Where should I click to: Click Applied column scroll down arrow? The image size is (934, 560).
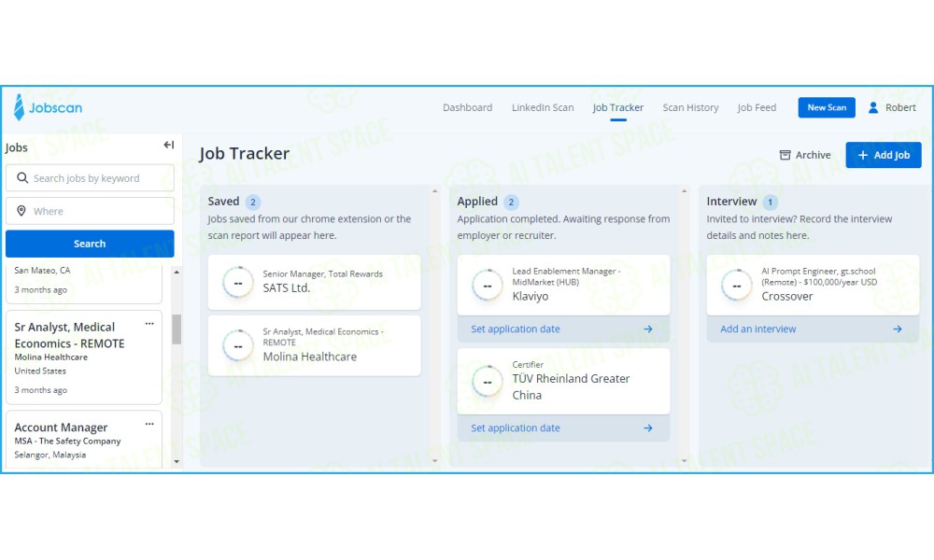click(x=684, y=461)
